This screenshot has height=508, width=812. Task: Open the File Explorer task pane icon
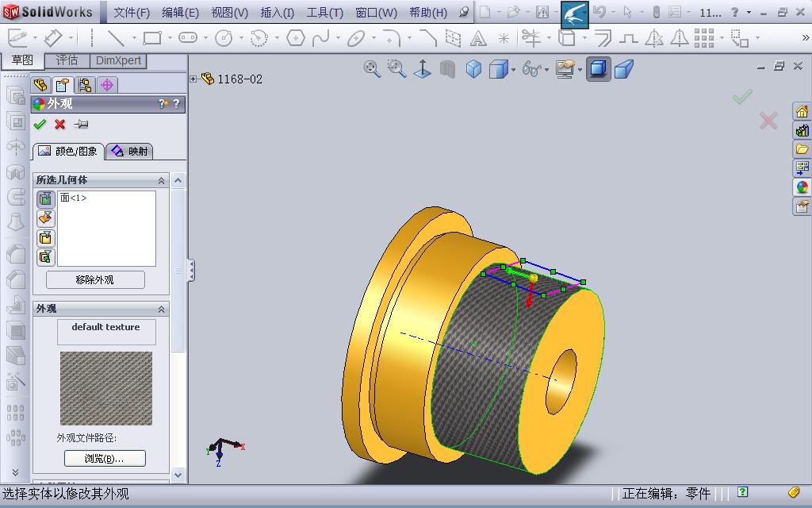click(802, 149)
